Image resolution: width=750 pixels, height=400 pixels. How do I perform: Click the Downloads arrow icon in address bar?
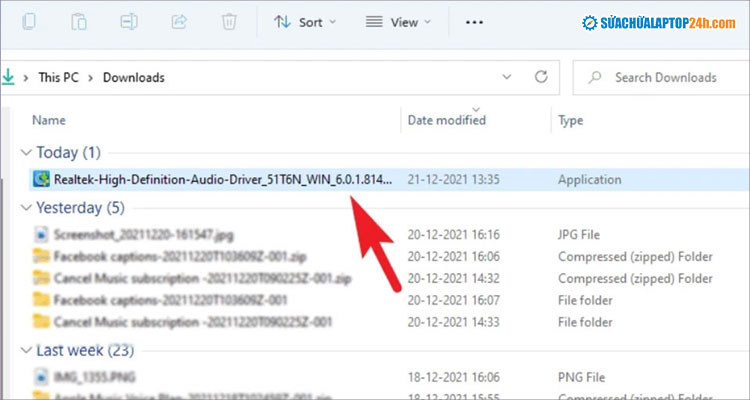click(9, 77)
